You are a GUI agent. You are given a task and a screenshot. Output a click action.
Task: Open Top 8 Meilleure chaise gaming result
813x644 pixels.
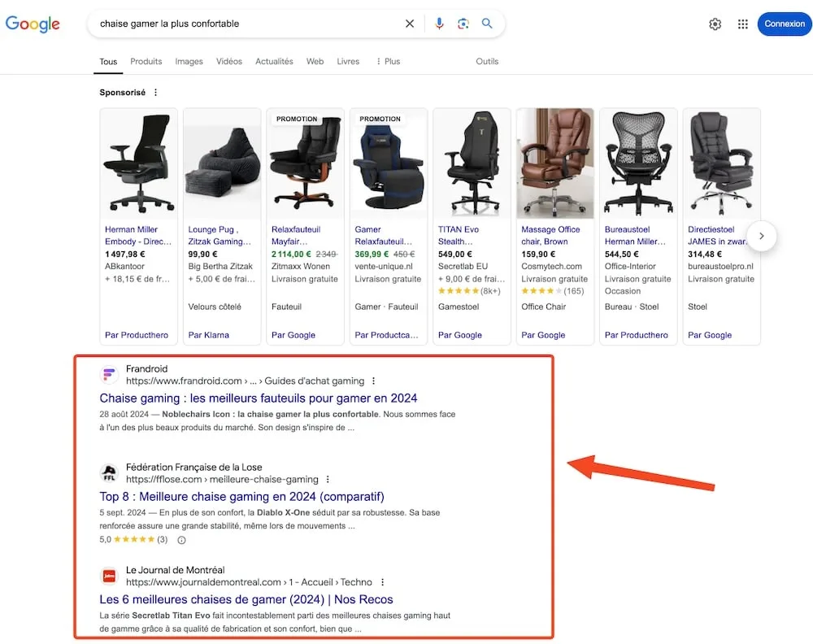241,497
